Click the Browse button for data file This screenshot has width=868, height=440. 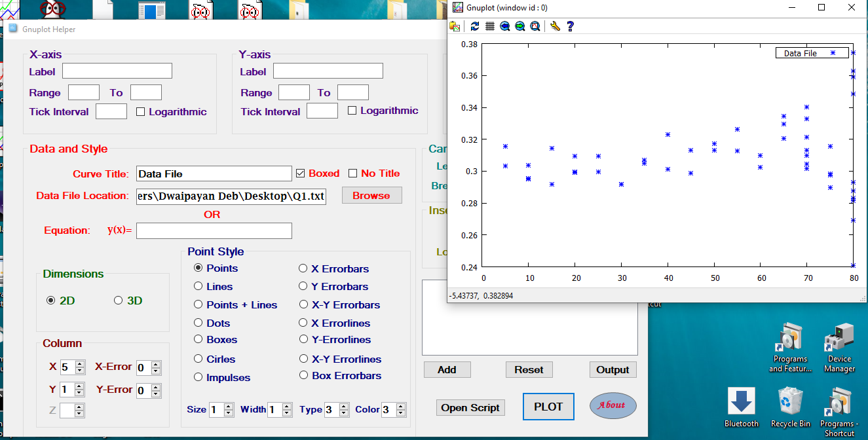coord(371,195)
